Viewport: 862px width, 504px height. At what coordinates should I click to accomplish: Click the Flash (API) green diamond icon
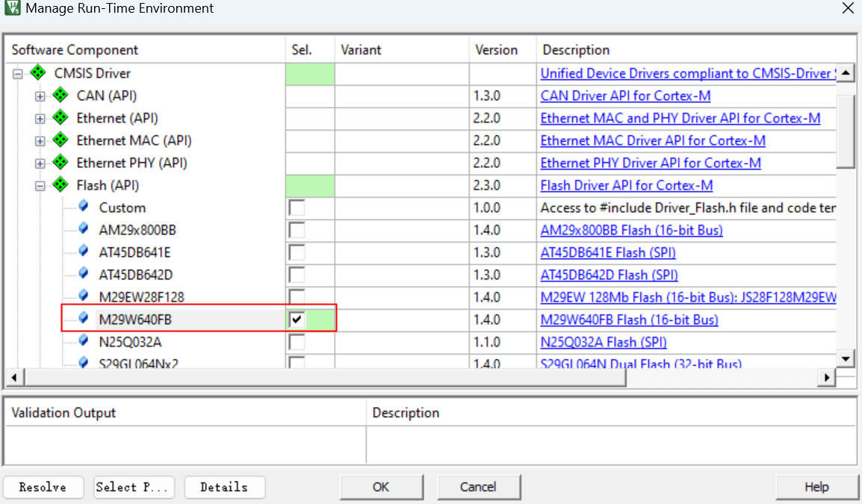tap(61, 185)
